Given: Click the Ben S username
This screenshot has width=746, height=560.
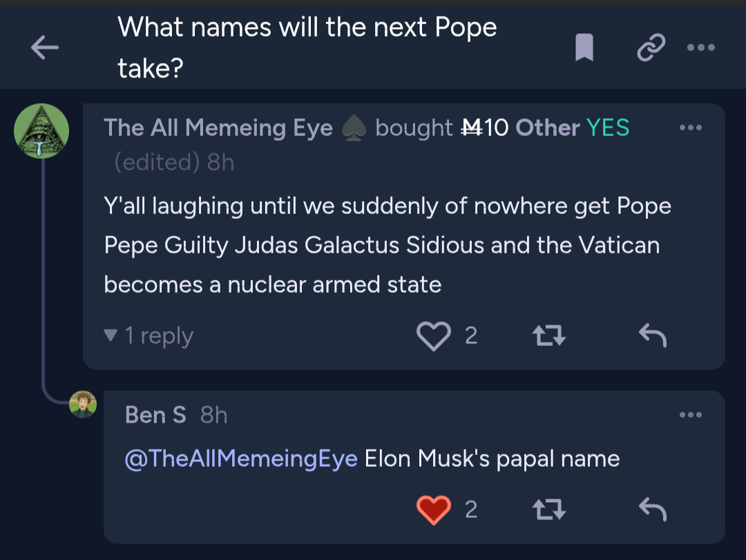Looking at the screenshot, I should click(155, 415).
